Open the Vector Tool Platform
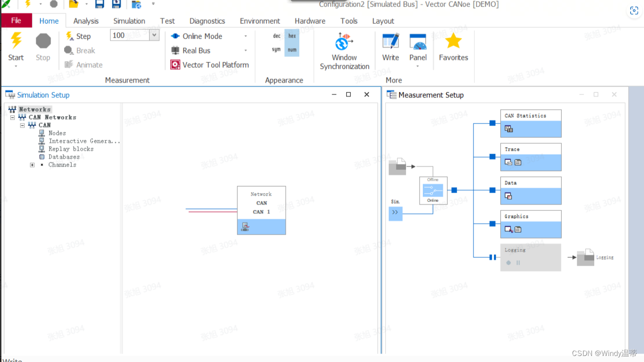This screenshot has height=362, width=644. pos(210,65)
